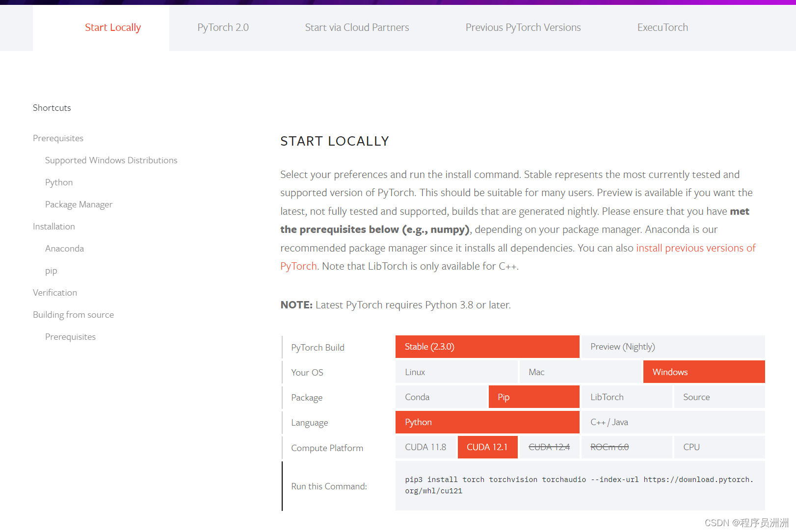Open Building from source shortcut
This screenshot has height=532, width=796.
pyautogui.click(x=73, y=315)
